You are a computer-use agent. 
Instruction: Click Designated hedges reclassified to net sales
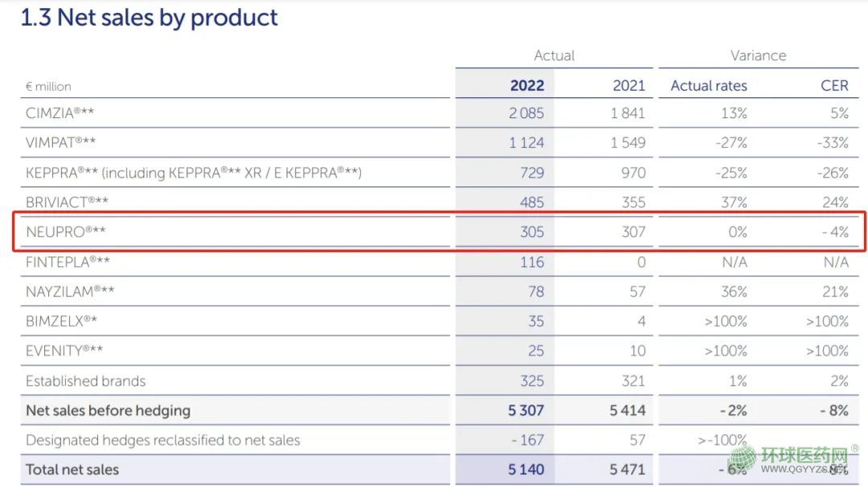pos(162,440)
